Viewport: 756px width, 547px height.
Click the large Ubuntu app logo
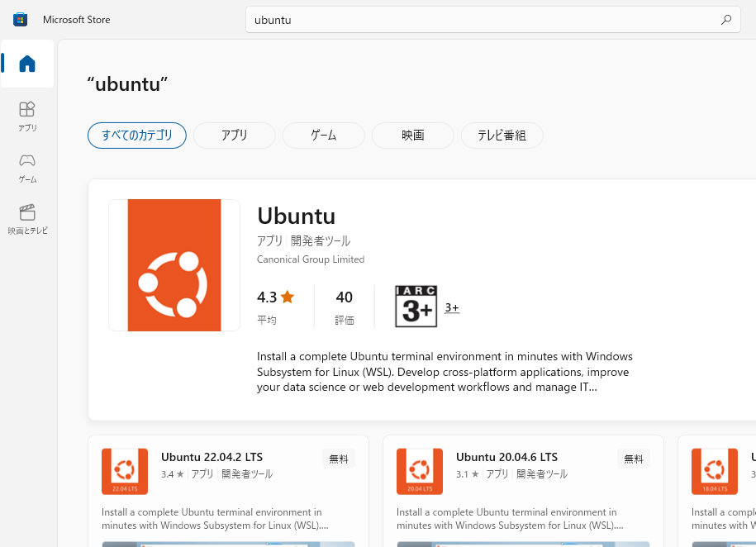[x=174, y=265]
